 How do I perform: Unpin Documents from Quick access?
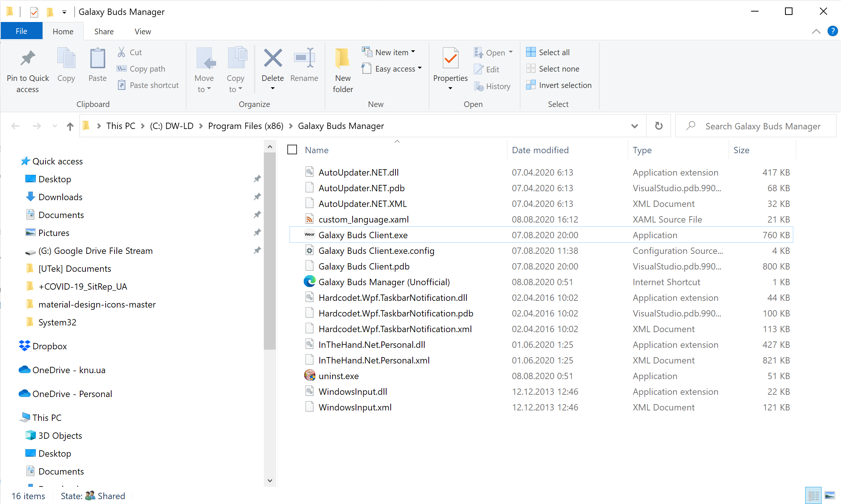(257, 214)
